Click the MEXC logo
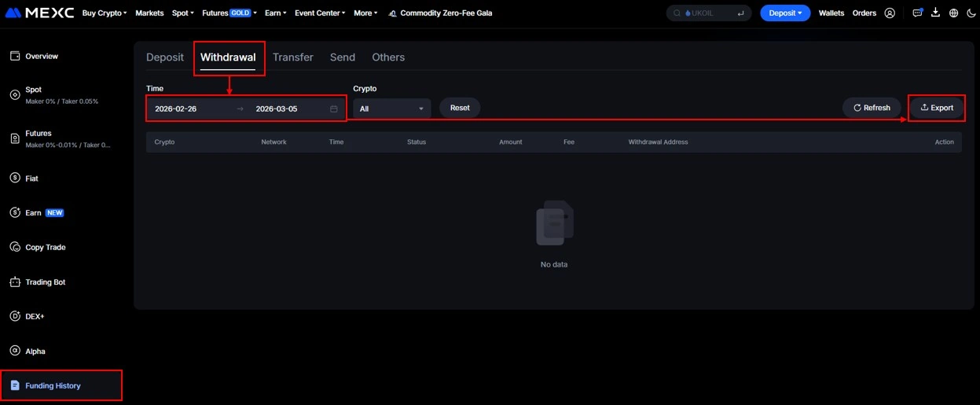The height and width of the screenshot is (405, 980). tap(39, 13)
